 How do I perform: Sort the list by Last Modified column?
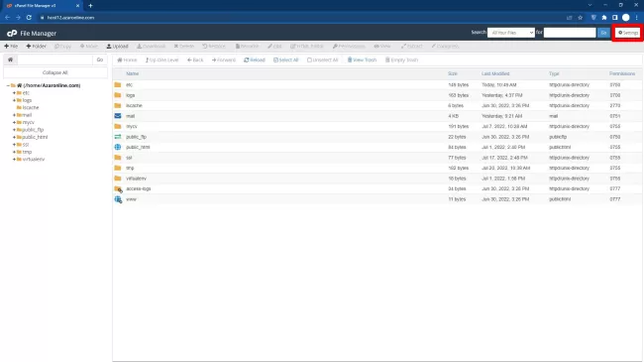[495, 73]
